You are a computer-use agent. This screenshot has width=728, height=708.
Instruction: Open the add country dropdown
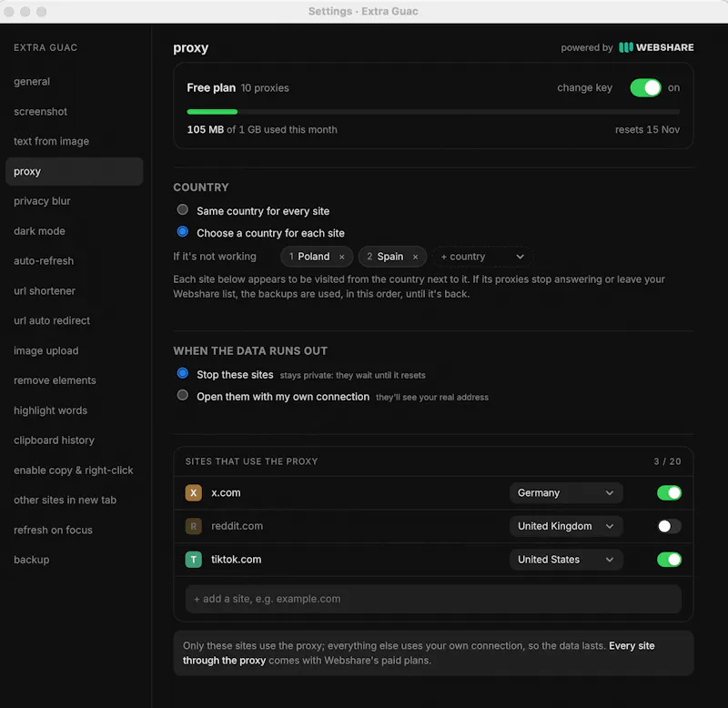click(x=482, y=257)
